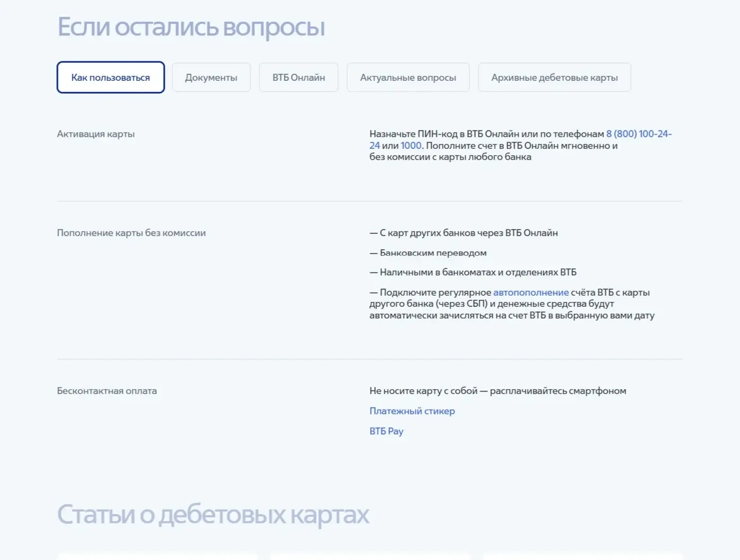
Task: Show the "Актуальные вопросы" tab
Action: [x=408, y=78]
